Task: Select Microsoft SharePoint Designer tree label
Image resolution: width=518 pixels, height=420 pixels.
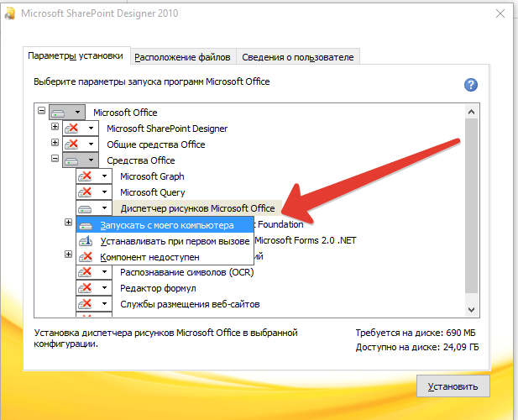Action: tap(167, 129)
